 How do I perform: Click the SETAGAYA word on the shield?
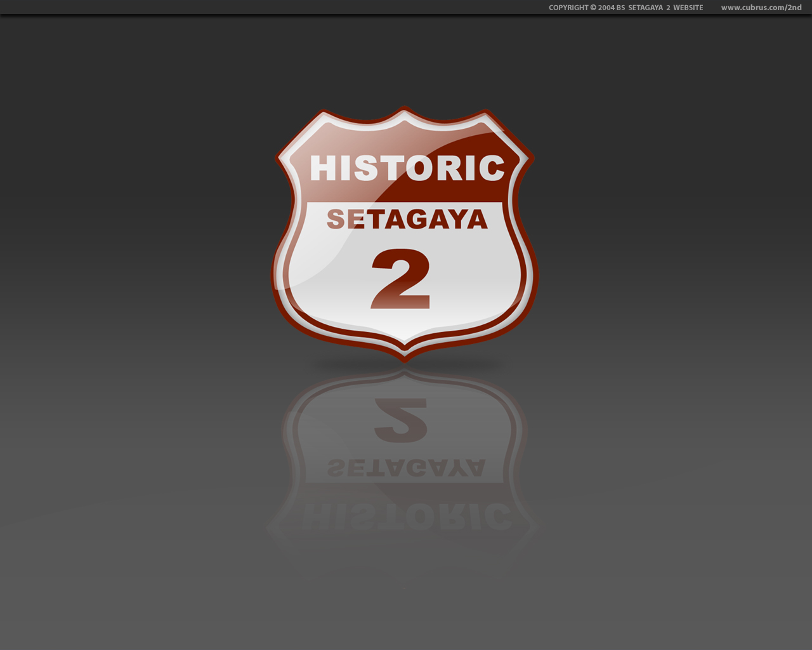(407, 219)
